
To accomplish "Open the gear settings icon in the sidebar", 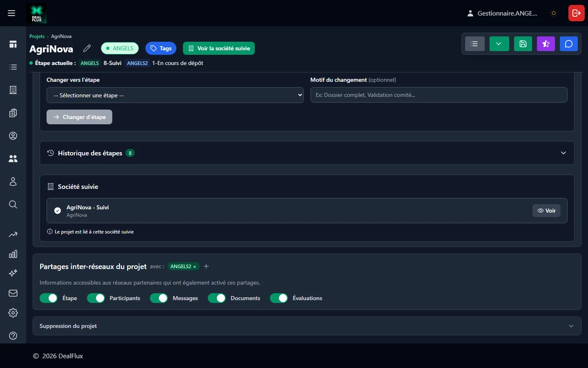I will pos(13,313).
